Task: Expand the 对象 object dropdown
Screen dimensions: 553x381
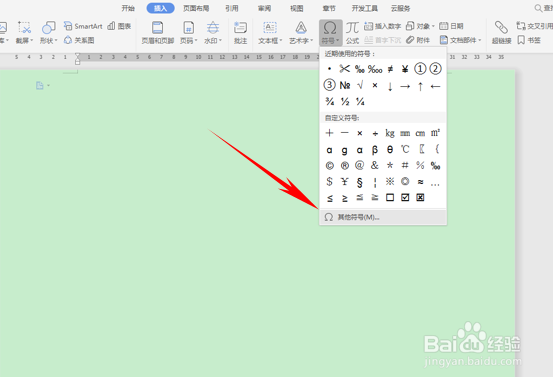Action: (420, 26)
